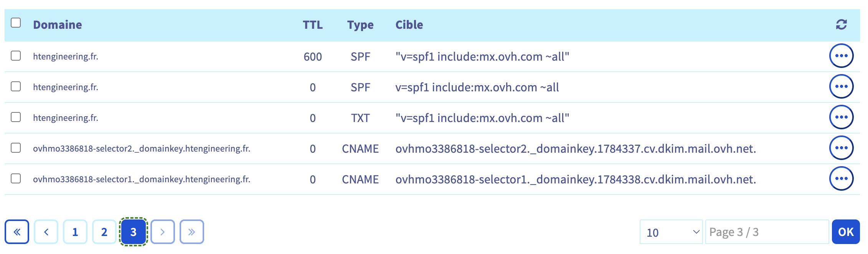Open actions menu for selector1 CNAME record
This screenshot has height=254, width=868.
[x=841, y=178]
